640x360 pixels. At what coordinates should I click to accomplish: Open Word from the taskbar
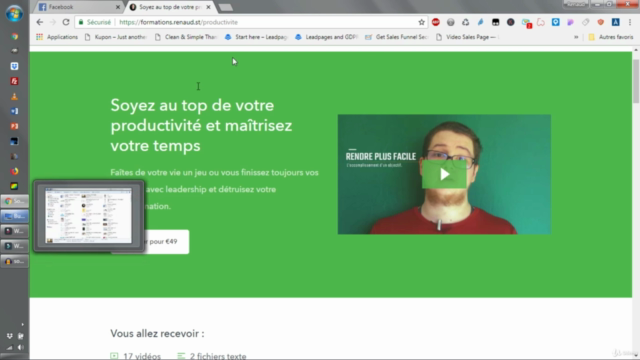click(14, 111)
